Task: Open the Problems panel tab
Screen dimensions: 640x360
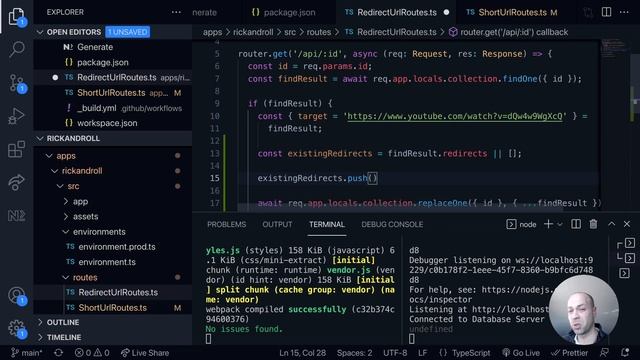Action: [227, 224]
